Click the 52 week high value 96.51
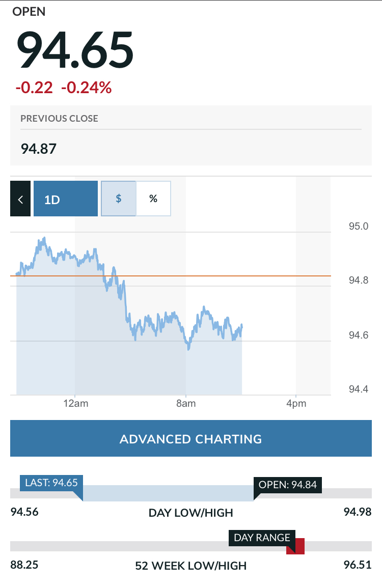Image resolution: width=382 pixels, height=588 pixels. 357,565
